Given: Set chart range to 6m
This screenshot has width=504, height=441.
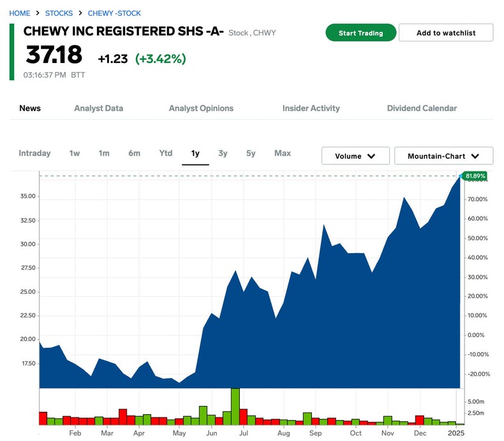Looking at the screenshot, I should 134,153.
